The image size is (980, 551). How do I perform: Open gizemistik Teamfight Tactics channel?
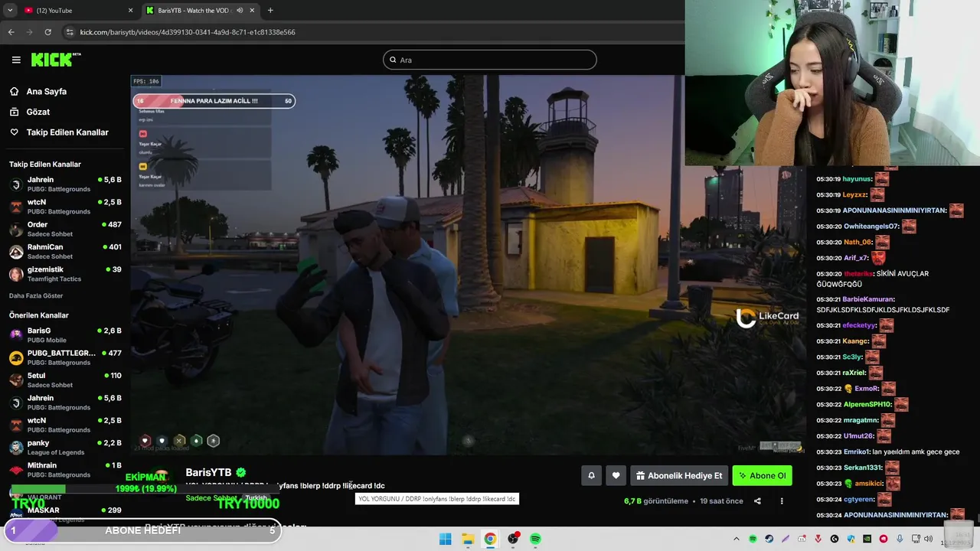pos(65,274)
